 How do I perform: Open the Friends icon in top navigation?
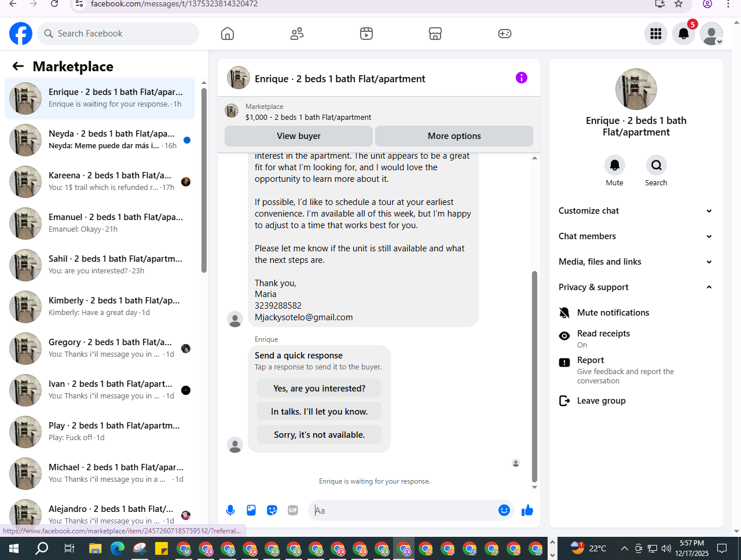click(x=297, y=34)
